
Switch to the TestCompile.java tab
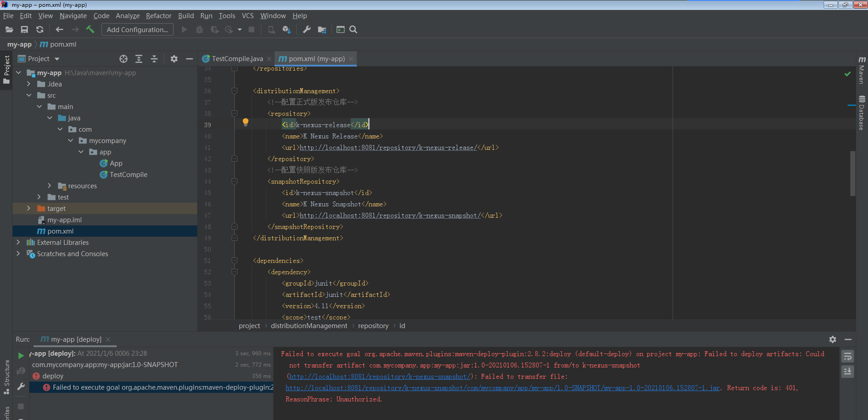[x=237, y=59]
